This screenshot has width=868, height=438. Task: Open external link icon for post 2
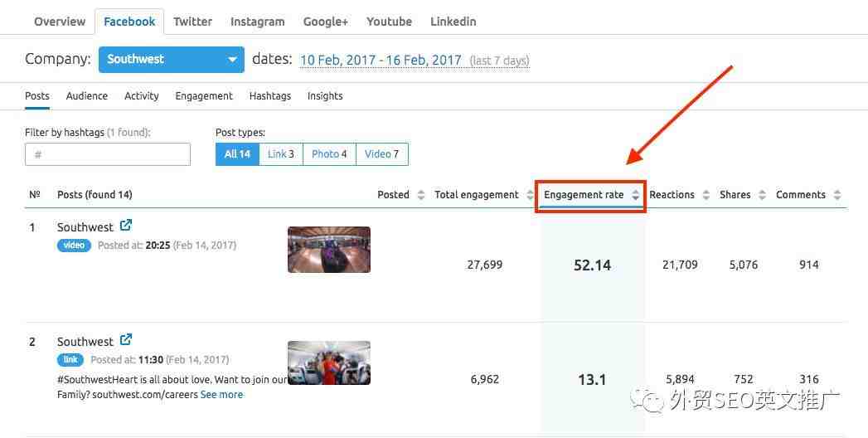pyautogui.click(x=126, y=339)
